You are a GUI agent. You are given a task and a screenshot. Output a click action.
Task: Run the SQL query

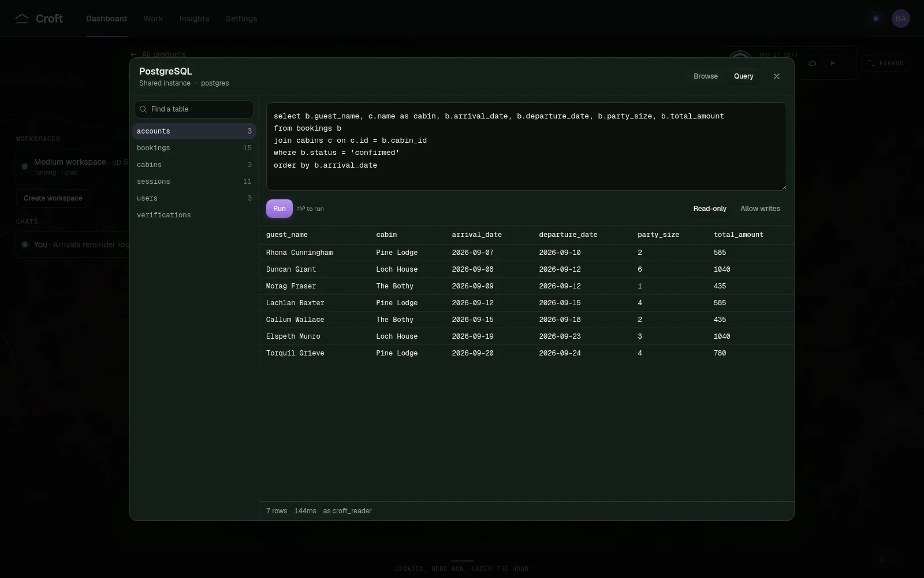[280, 209]
